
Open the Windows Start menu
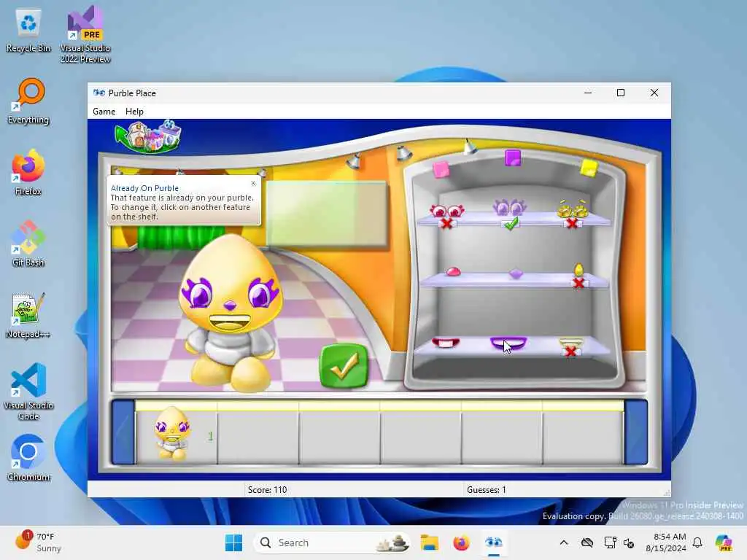point(233,542)
